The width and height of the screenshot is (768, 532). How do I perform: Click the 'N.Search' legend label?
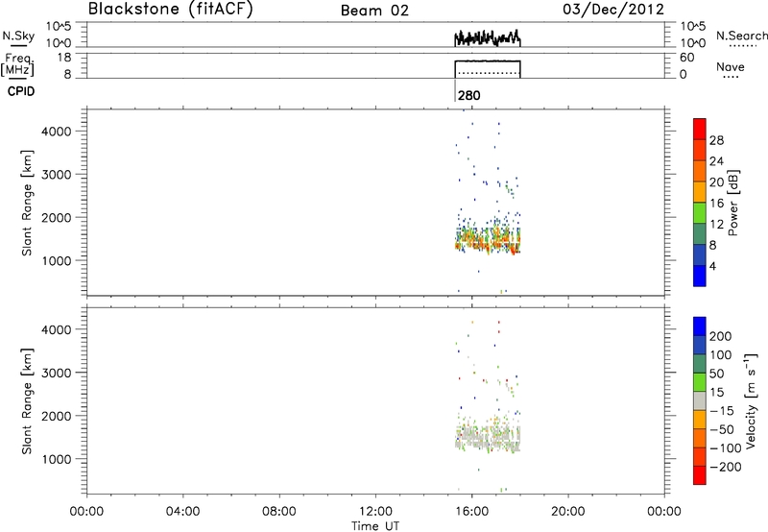(741, 36)
